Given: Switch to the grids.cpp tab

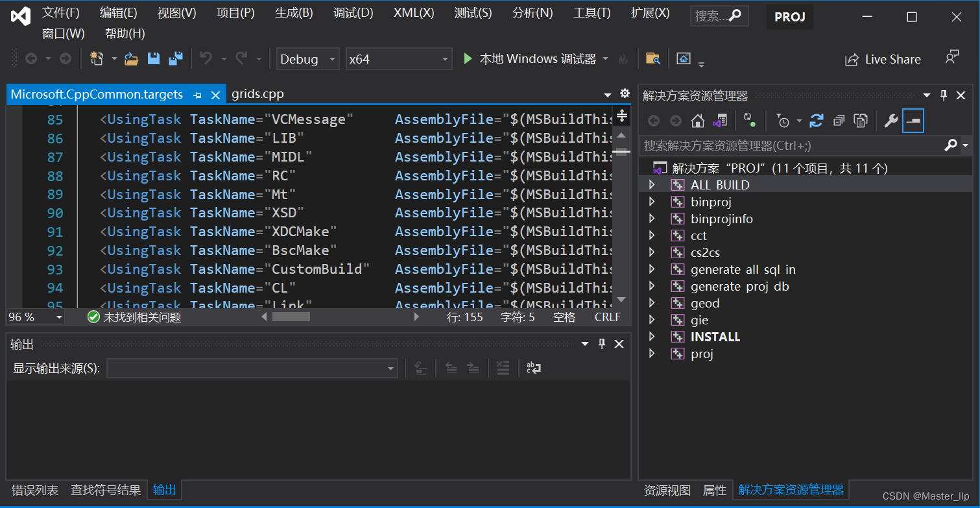Looking at the screenshot, I should coord(257,94).
